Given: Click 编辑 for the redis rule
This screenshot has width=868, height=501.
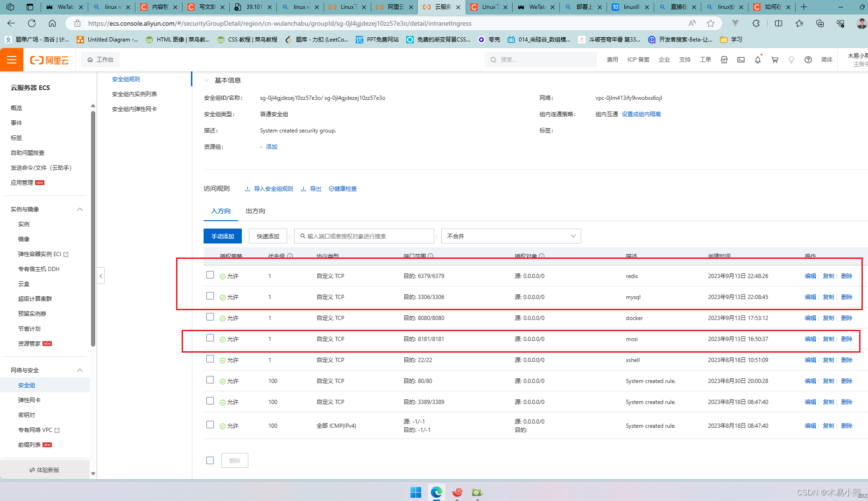Looking at the screenshot, I should pyautogui.click(x=811, y=276).
